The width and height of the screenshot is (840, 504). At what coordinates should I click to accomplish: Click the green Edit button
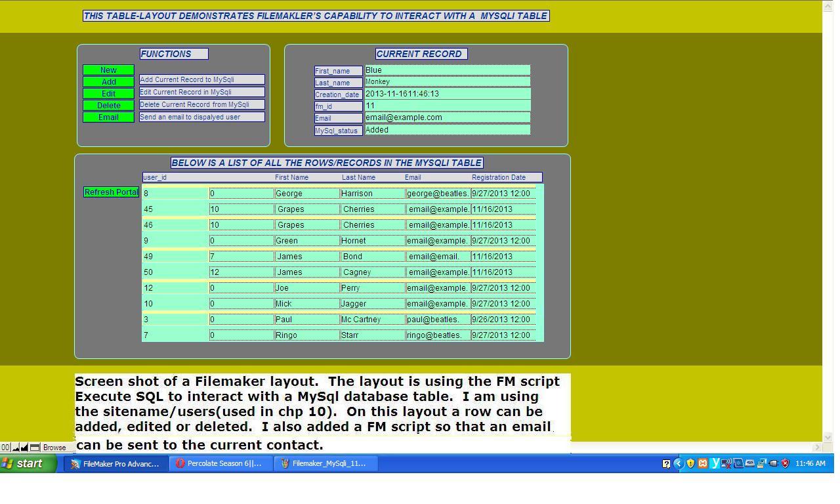coord(108,94)
